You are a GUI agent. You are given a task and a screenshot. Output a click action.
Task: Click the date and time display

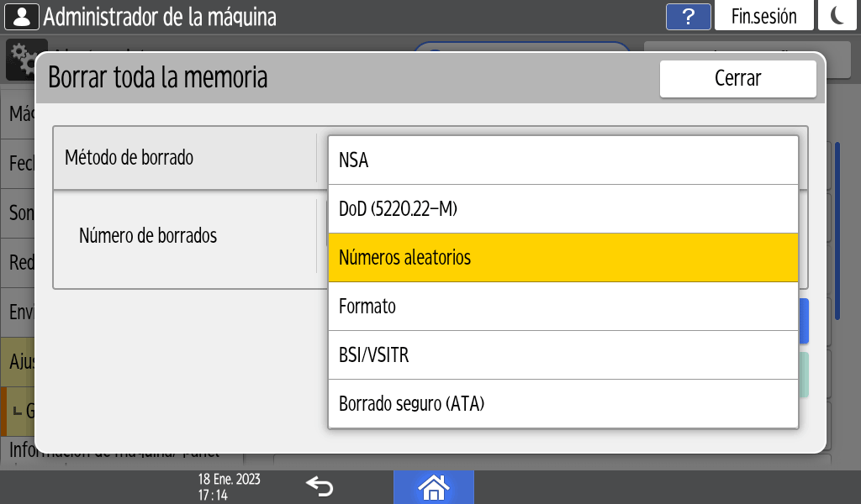click(229, 486)
